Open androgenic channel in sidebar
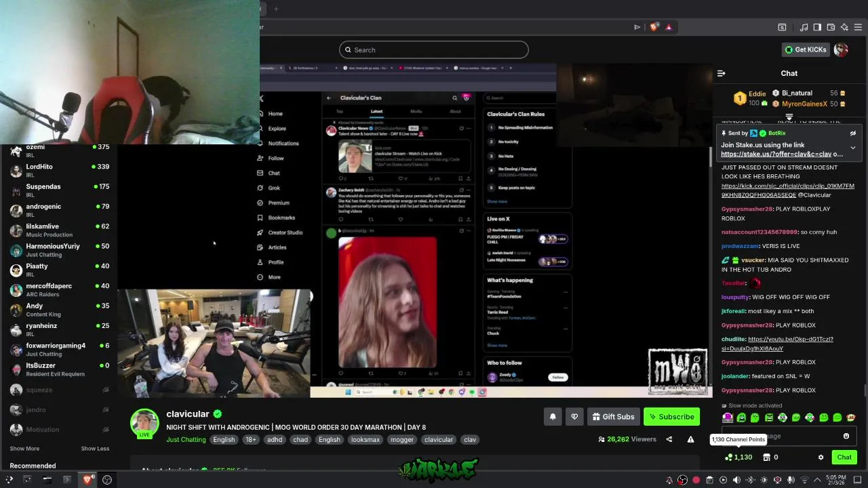Screen dimensions: 868x488 (61, 210)
